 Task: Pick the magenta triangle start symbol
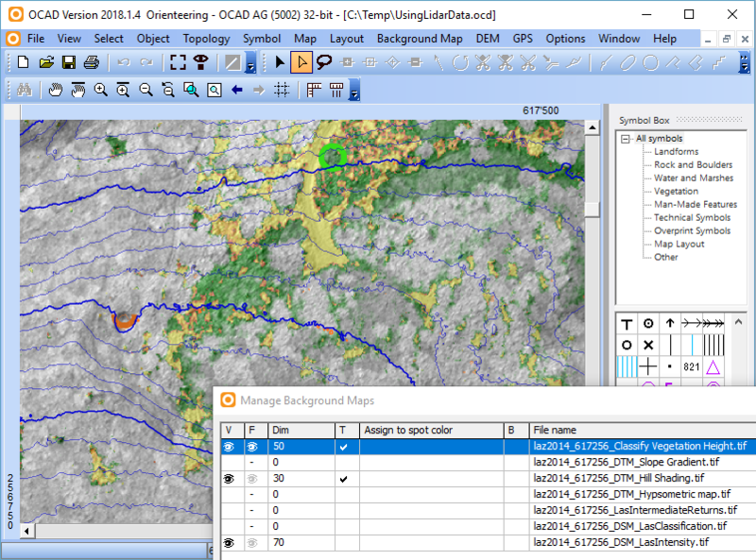713,367
